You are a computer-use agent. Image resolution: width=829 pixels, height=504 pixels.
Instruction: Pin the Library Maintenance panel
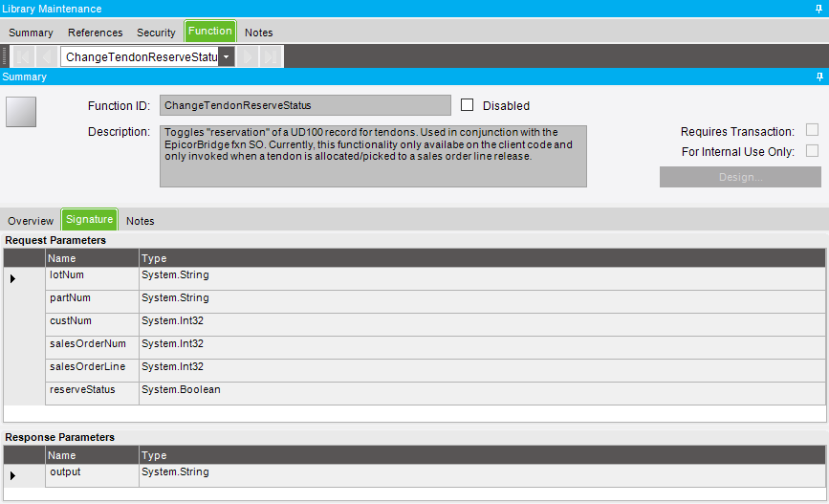(x=818, y=9)
